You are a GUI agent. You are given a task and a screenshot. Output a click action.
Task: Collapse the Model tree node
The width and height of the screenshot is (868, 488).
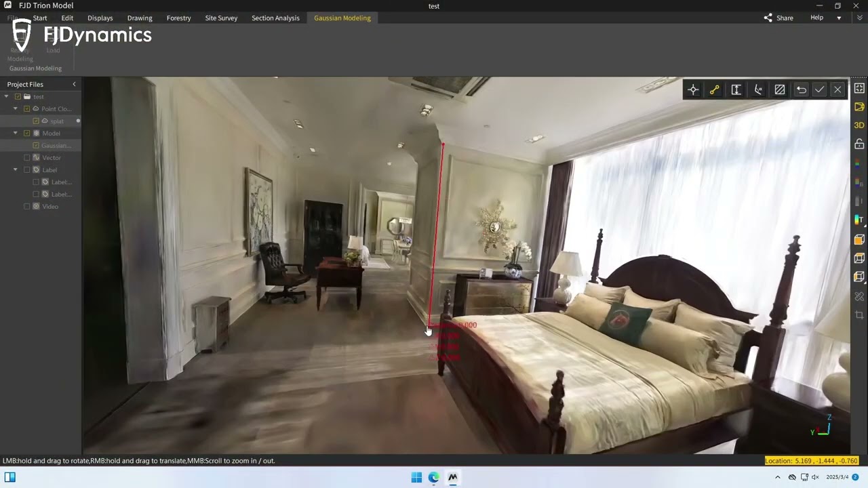point(16,134)
